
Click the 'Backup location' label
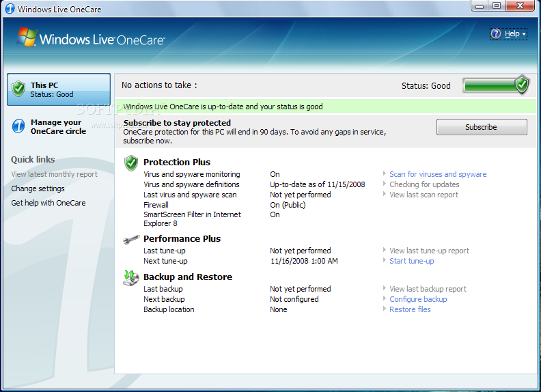[169, 309]
